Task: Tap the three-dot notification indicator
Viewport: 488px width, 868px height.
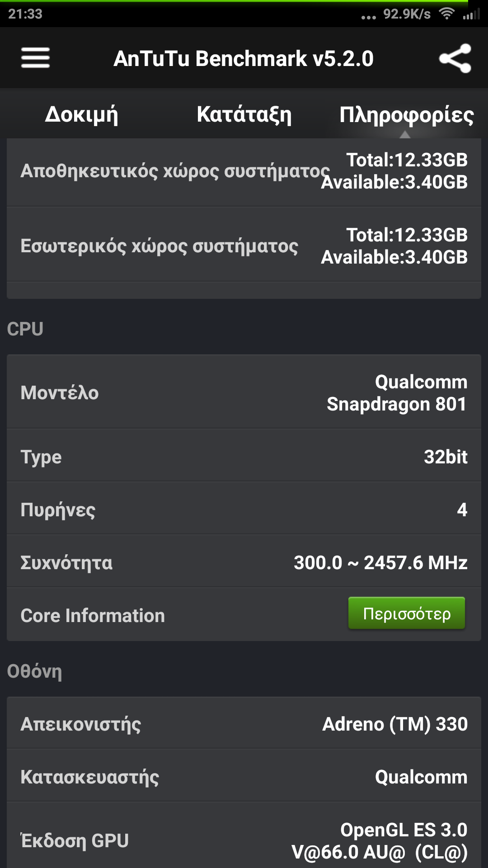Action: (368, 17)
